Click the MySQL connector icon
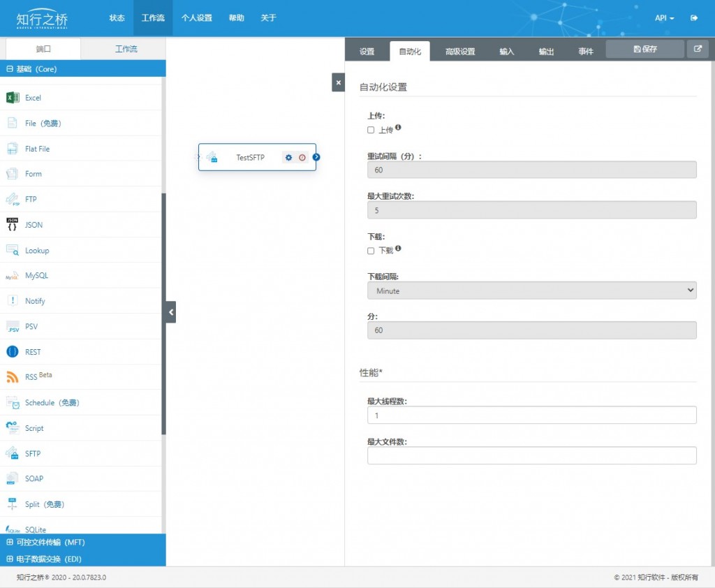This screenshot has height=588, width=715. (x=13, y=276)
